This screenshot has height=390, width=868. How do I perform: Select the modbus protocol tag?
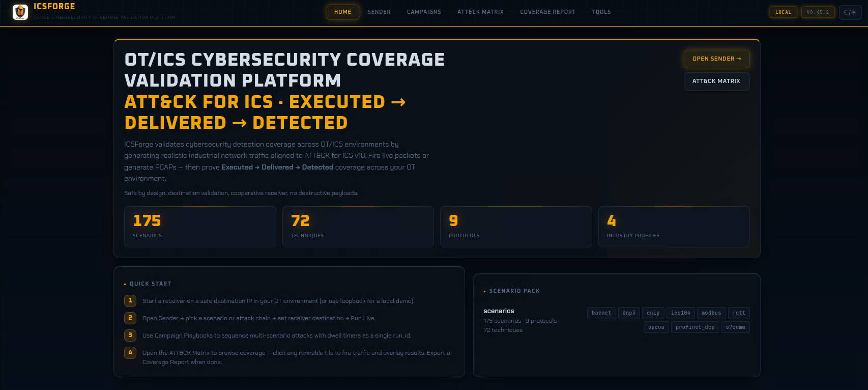[x=711, y=313]
